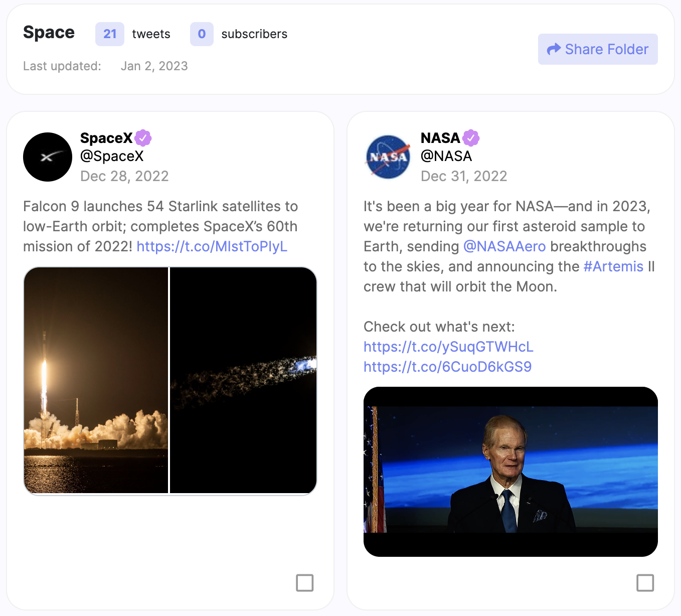Click the Space folder title
The image size is (681, 616).
pyautogui.click(x=49, y=32)
